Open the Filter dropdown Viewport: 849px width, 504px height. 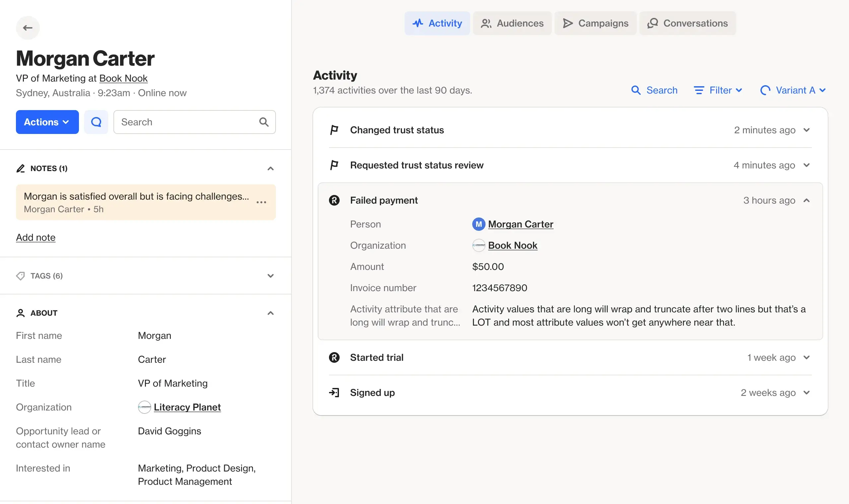coord(718,90)
